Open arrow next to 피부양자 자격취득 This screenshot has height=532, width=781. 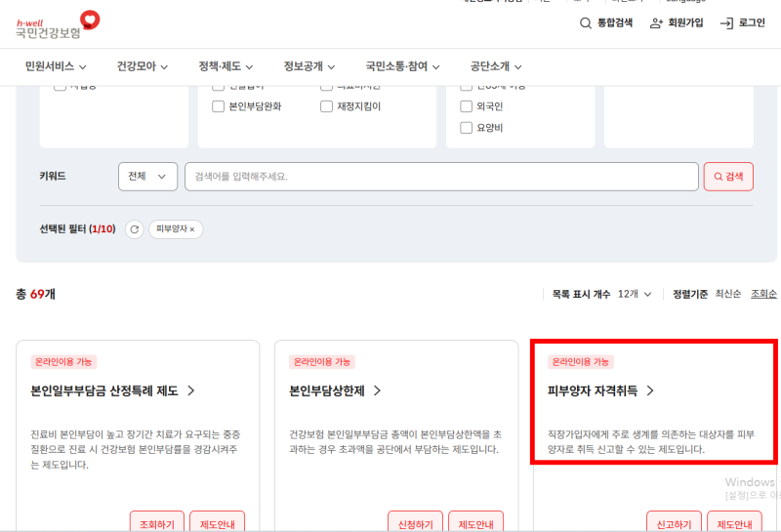(650, 390)
